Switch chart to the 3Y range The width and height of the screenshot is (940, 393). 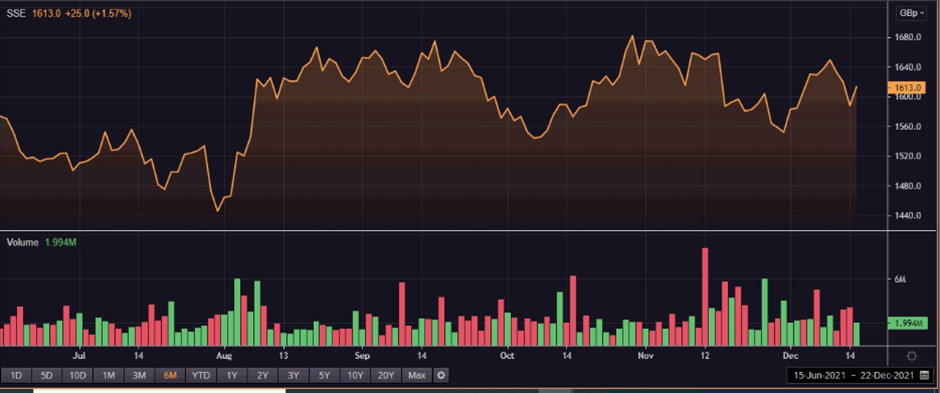[293, 376]
